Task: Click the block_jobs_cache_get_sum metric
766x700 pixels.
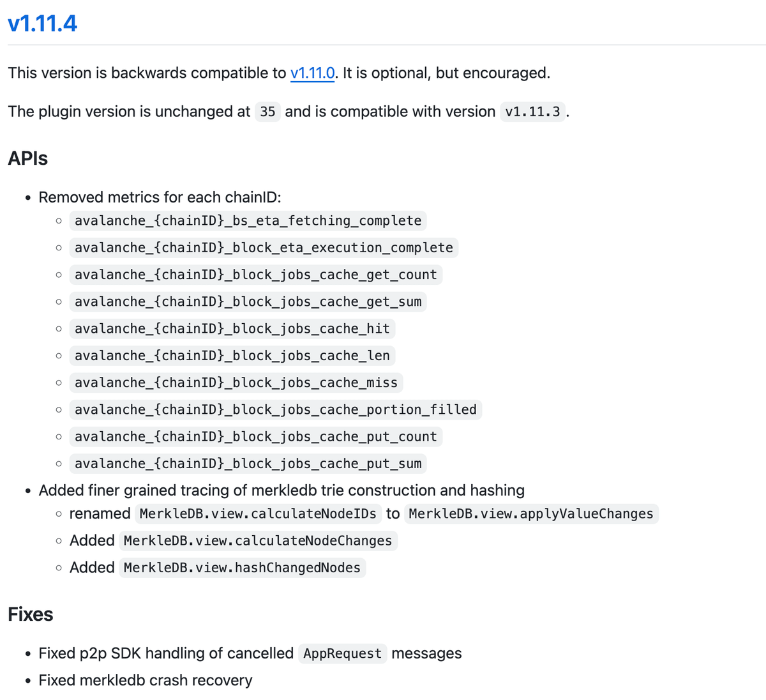Action: tap(248, 301)
